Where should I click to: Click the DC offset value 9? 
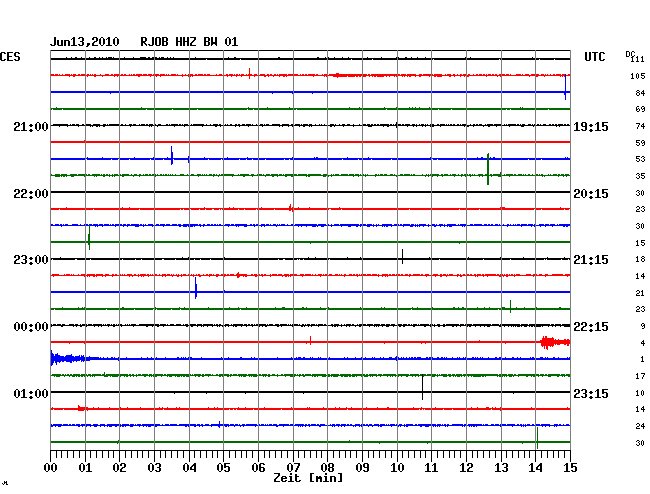coord(643,327)
